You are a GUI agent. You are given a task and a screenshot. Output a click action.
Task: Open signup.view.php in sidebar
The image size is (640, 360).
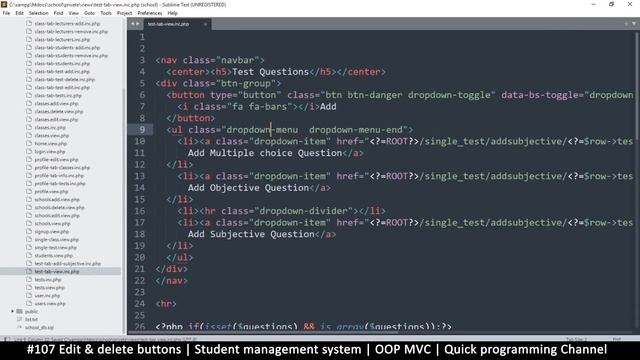52,231
